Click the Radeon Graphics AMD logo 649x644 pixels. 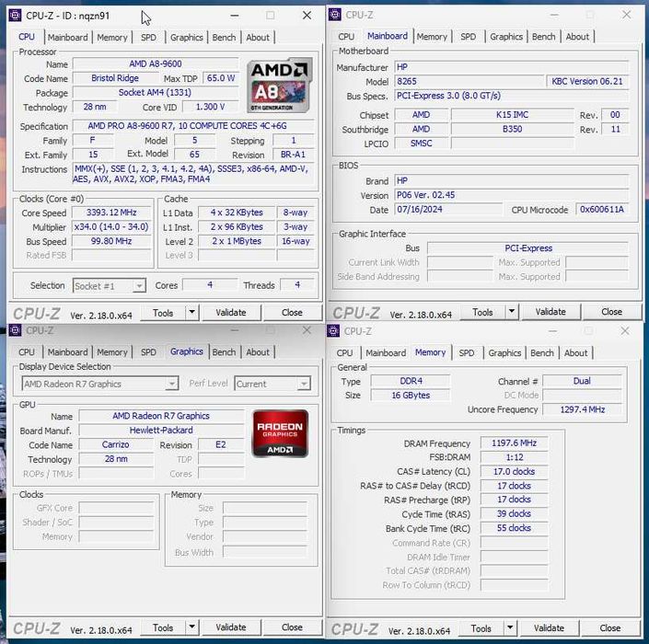(280, 433)
